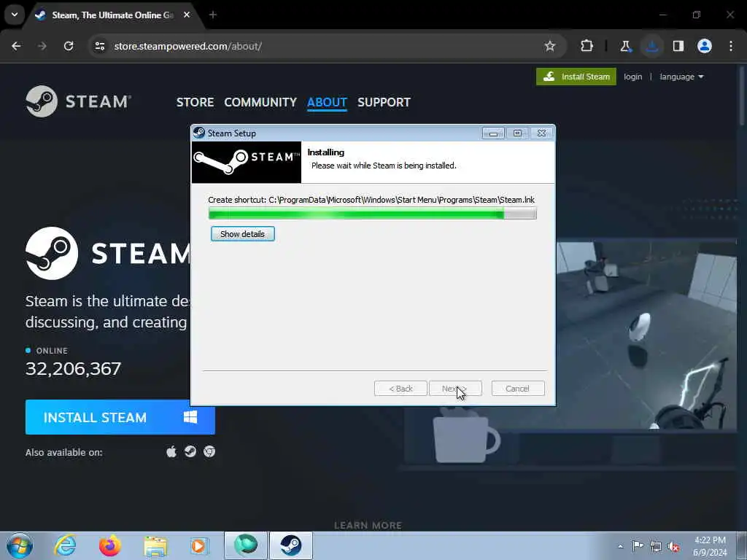Viewport: 747px width, 560px height.
Task: Close the Steam browser tab
Action: pos(187,15)
